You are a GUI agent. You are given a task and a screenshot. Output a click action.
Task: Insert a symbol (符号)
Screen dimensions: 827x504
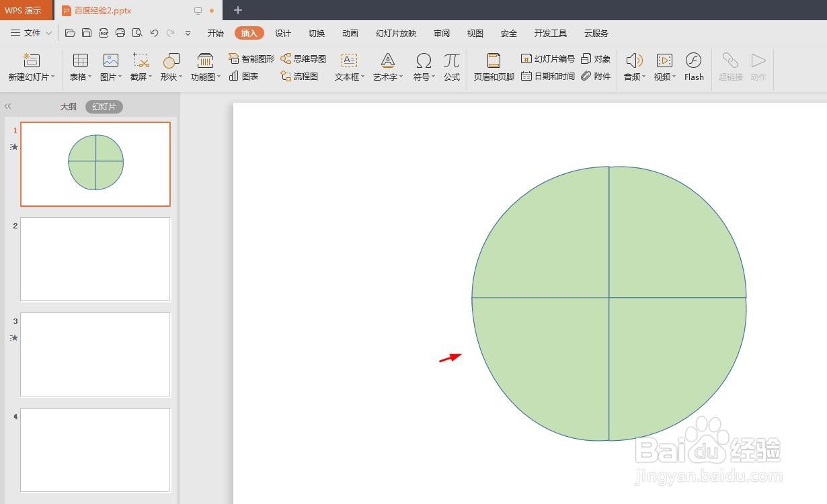(424, 67)
